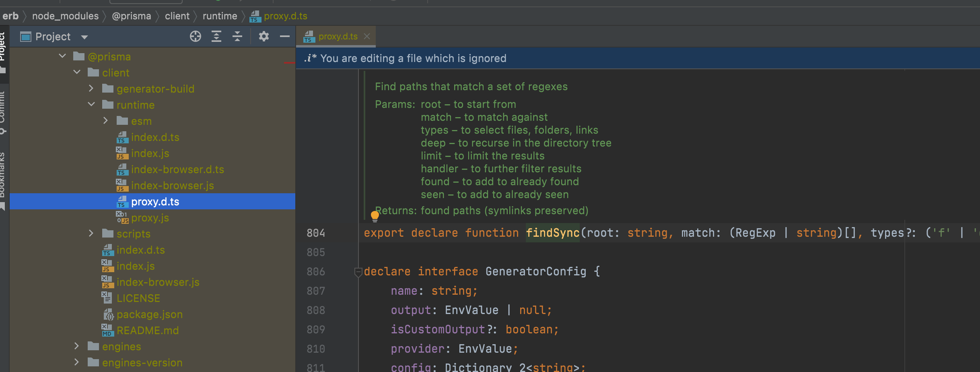This screenshot has width=980, height=372.
Task: Click the isCustomOutput property
Action: click(x=438, y=329)
